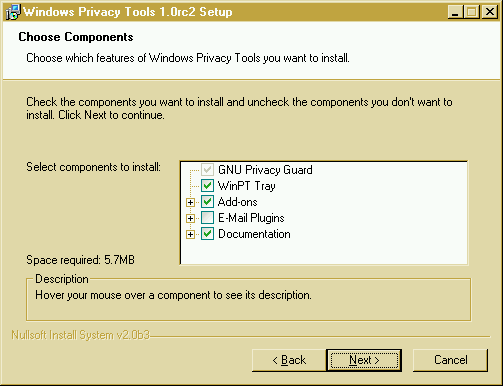Click the installer icon in the title bar
The width and height of the screenshot is (503, 386).
13,12
